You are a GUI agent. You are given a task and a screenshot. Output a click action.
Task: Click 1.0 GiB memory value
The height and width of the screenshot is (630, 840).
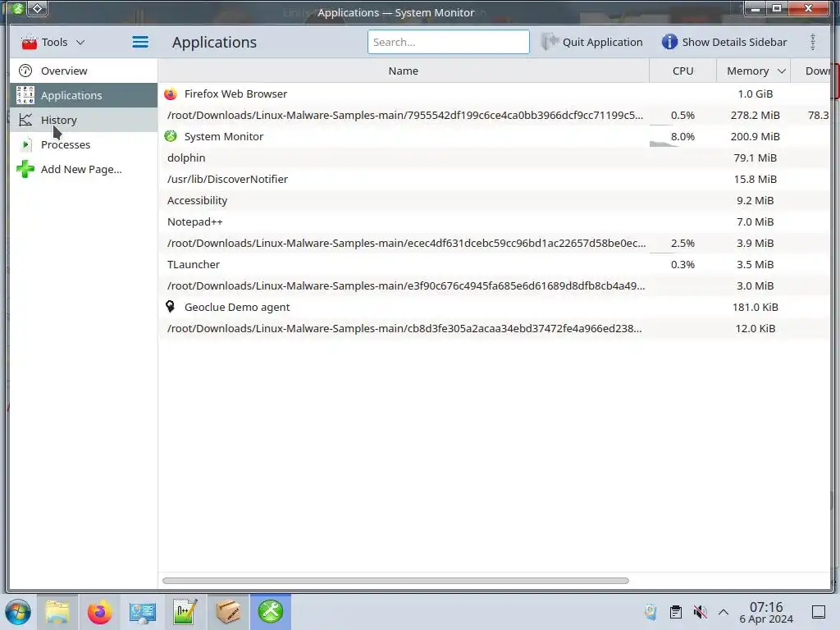coord(756,94)
